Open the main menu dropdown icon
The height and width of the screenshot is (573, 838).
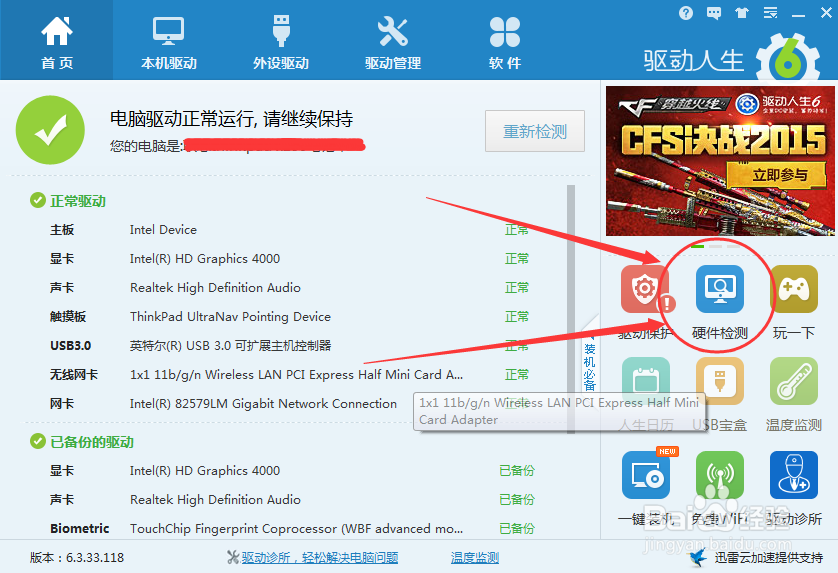click(770, 13)
